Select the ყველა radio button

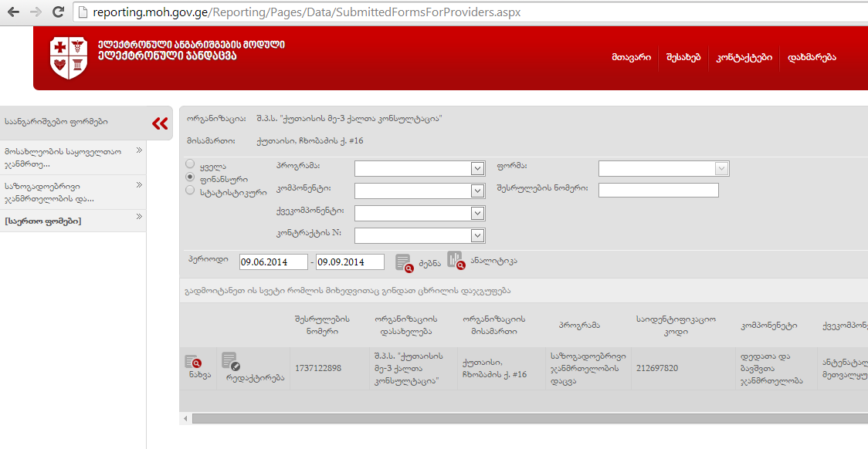[x=190, y=164]
